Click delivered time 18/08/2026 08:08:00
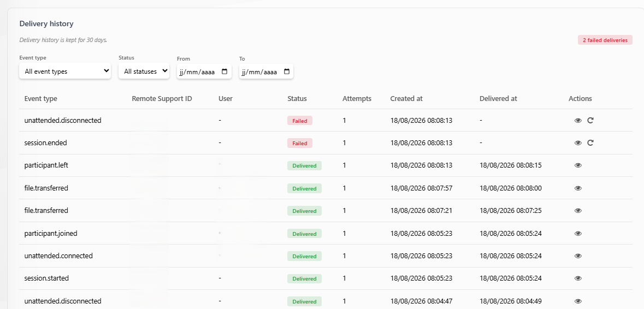Image resolution: width=644 pixels, height=309 pixels. (511, 188)
